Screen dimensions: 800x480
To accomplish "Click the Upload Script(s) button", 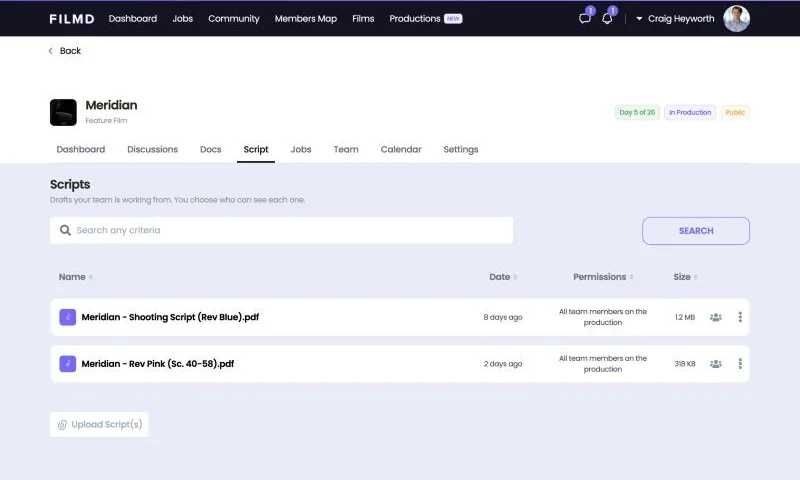I will 99,424.
